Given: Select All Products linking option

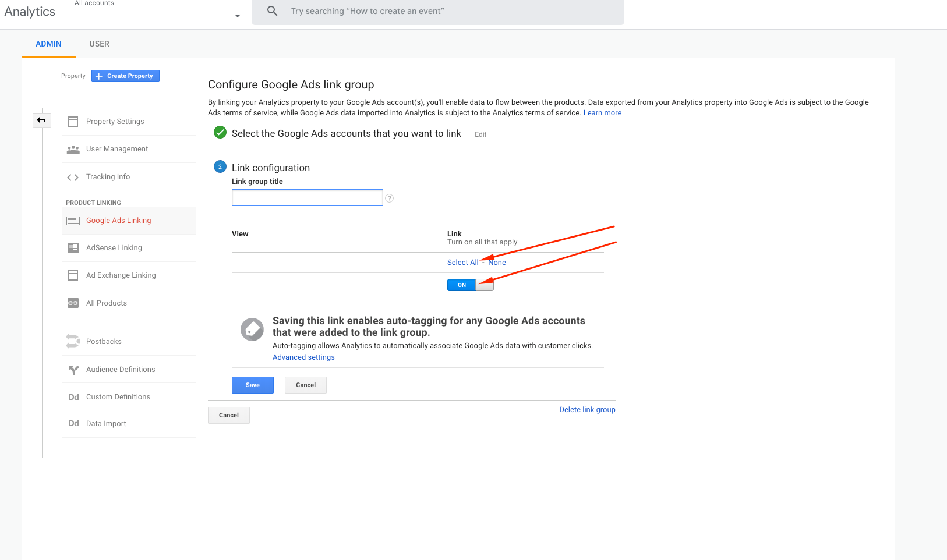Looking at the screenshot, I should 106,303.
